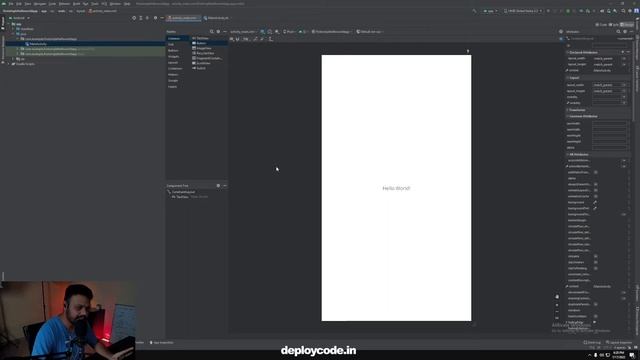Open the Help menu
Image resolution: width=640 pixels, height=360 pixels.
coord(127,4)
